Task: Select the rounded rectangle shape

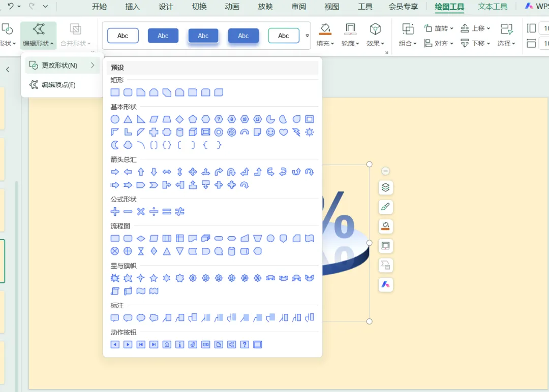Action: tap(128, 92)
